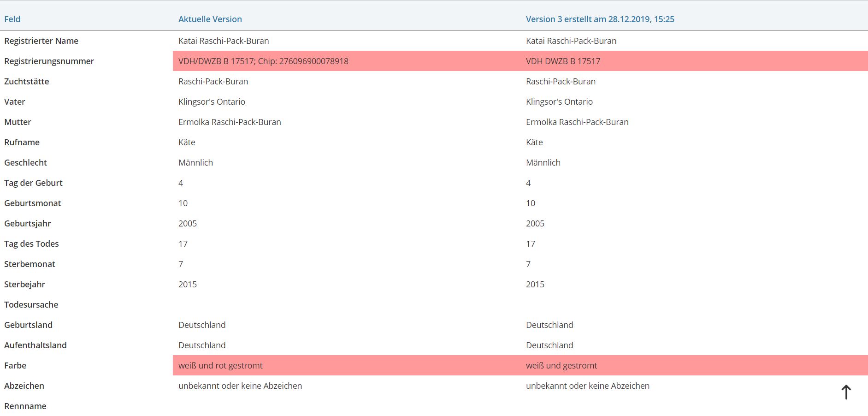
Task: Select the 'Farbe' field label
Action: tap(15, 365)
